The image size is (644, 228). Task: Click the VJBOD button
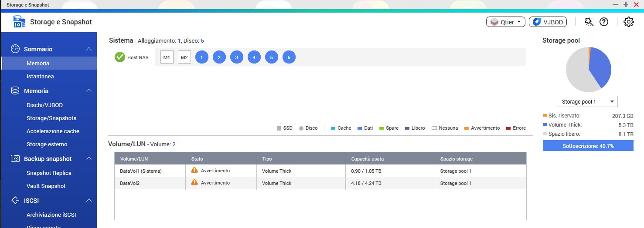[x=547, y=22]
